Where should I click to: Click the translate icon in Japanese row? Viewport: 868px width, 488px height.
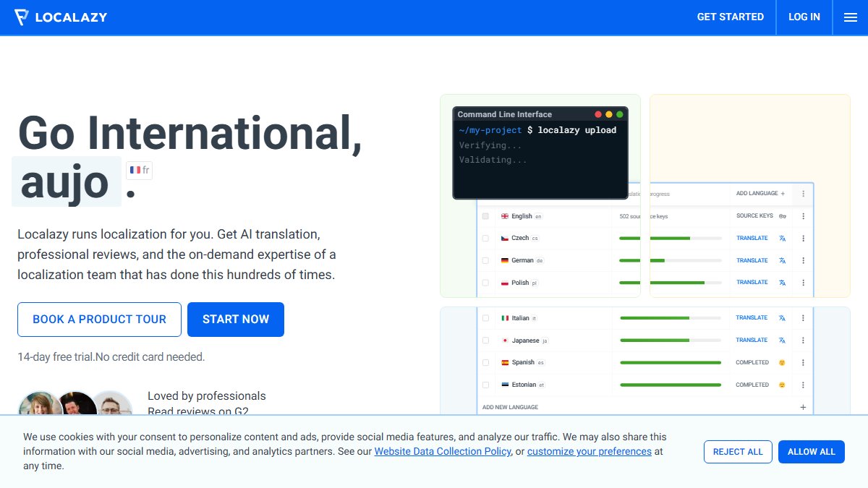782,341
